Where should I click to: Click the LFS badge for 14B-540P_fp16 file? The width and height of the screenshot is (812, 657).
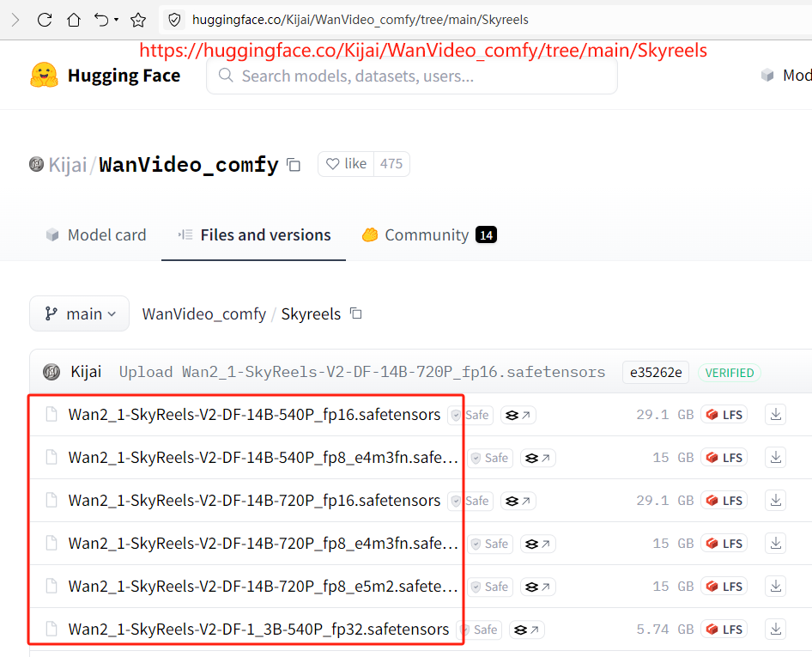click(724, 415)
